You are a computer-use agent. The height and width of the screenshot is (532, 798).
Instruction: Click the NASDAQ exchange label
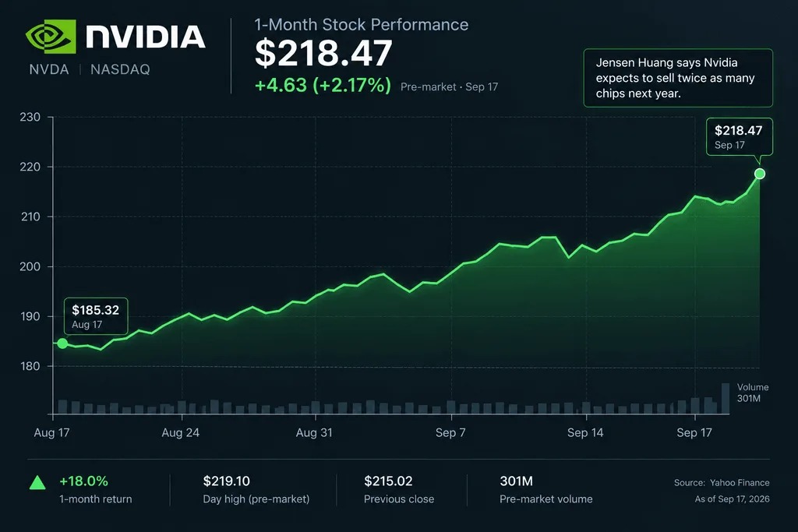[x=120, y=69]
